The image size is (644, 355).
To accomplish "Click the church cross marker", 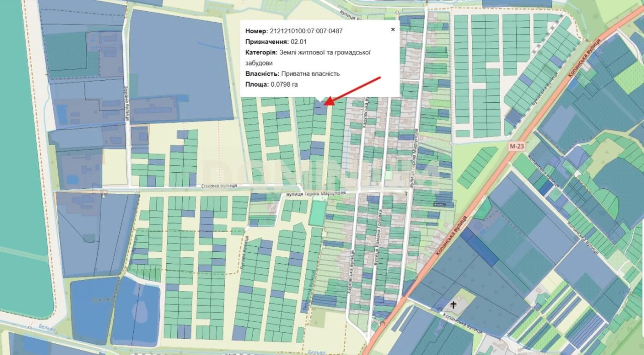I will pyautogui.click(x=454, y=305).
